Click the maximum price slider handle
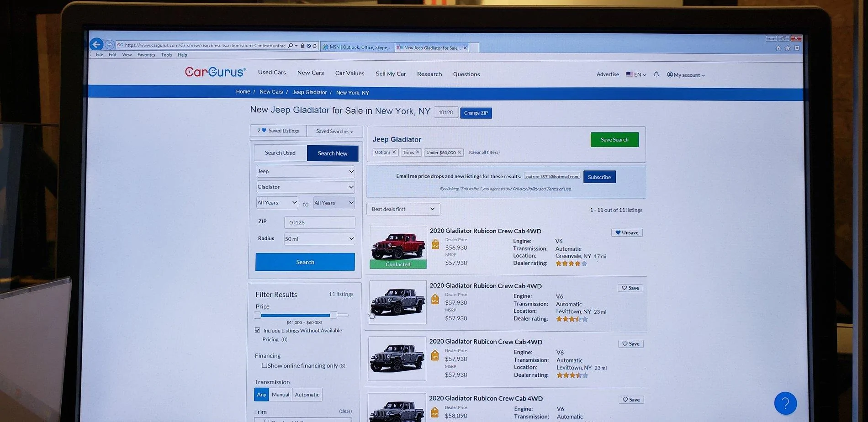This screenshot has width=868, height=422. (333, 315)
